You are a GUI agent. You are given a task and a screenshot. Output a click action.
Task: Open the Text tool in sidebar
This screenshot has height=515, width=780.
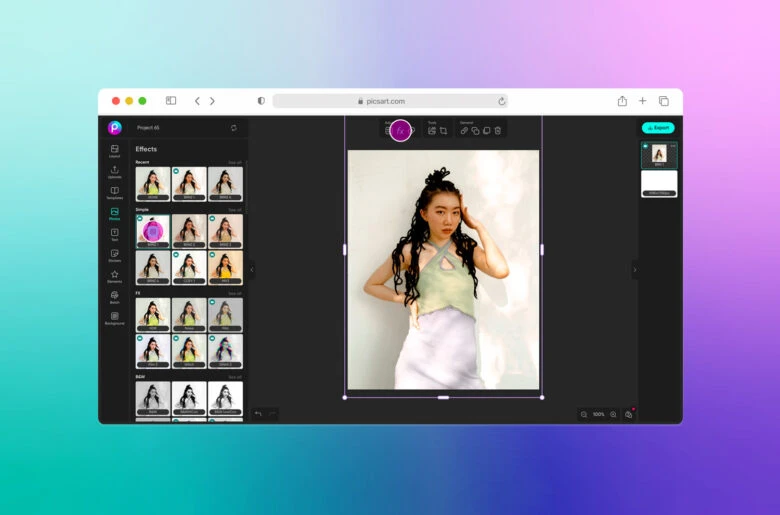coord(115,233)
